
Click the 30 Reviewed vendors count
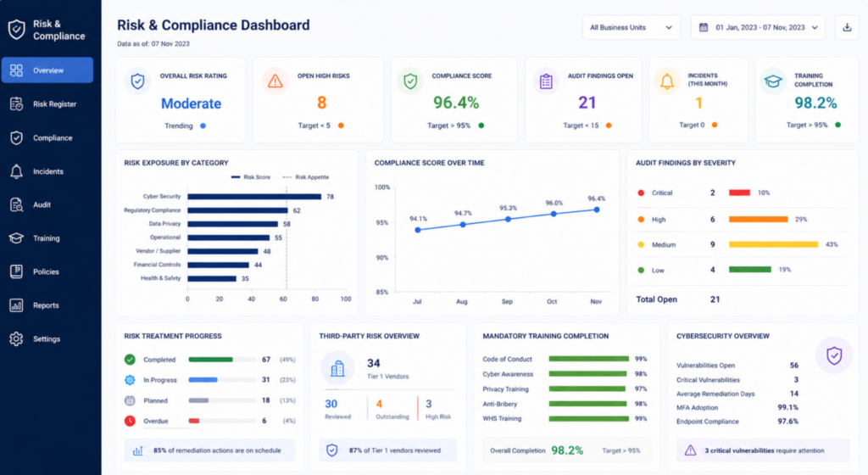331,404
